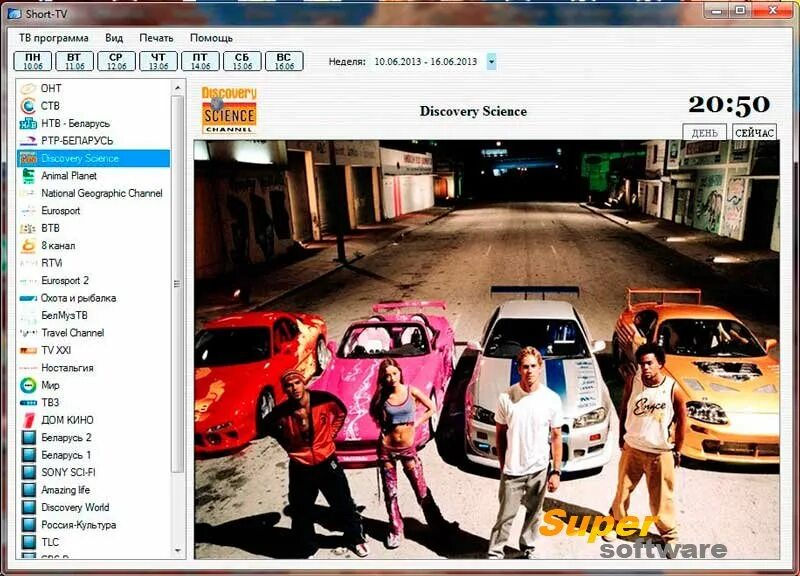Select the ВТ 11.06 day button
The height and width of the screenshot is (576, 800).
point(74,61)
